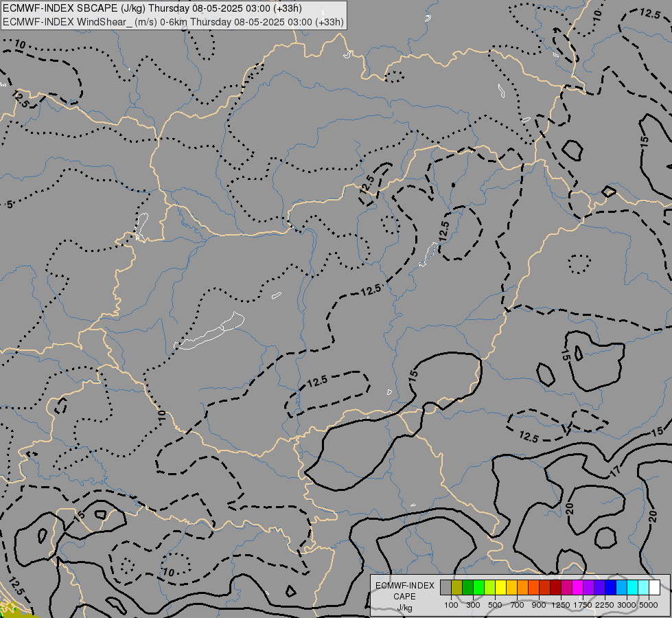Click the SBCAPE title line at top
Viewport: 672px width, 618px height.
coord(152,8)
